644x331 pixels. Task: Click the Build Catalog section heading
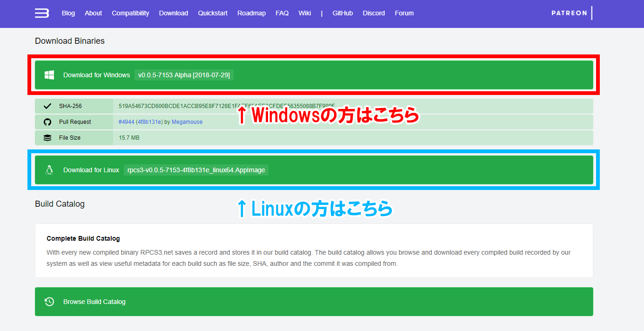[x=60, y=204]
